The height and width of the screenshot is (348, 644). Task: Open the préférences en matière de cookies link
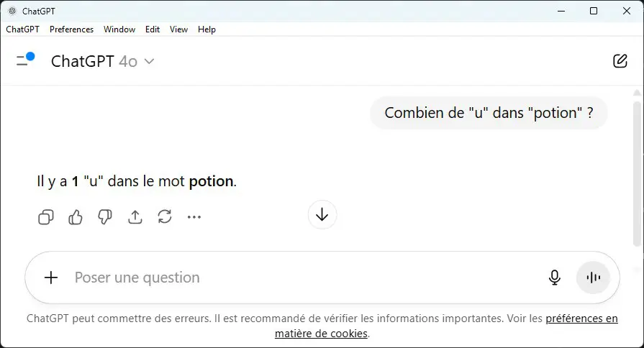[581, 319]
